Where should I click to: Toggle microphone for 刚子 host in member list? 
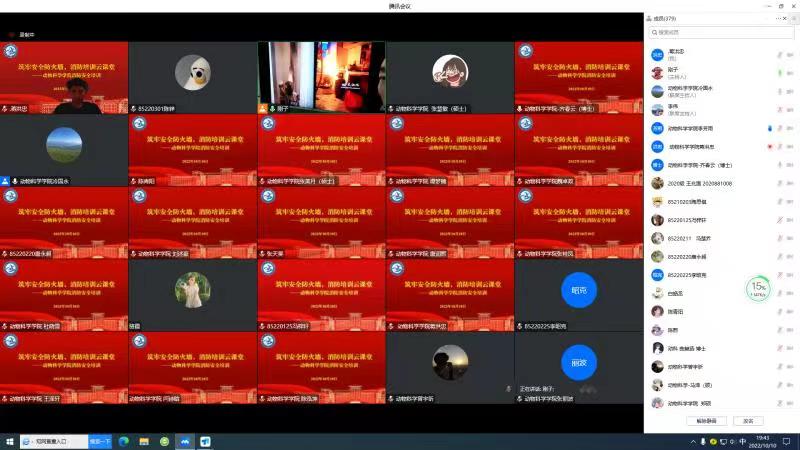779,73
